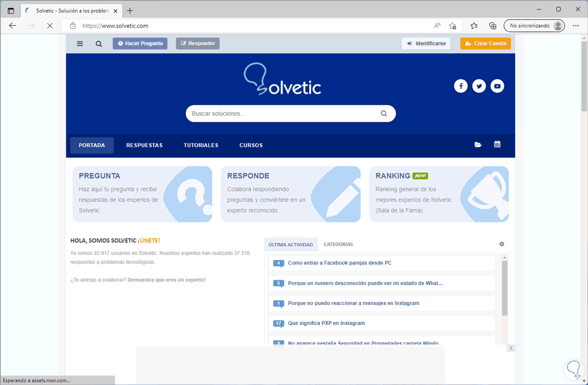Open the PREGUNTA card
The height and width of the screenshot is (385, 588).
pyautogui.click(x=142, y=194)
